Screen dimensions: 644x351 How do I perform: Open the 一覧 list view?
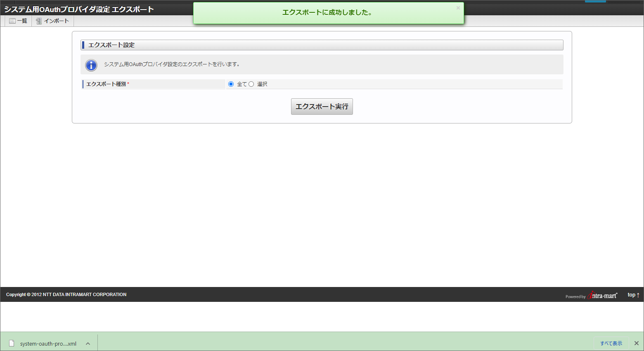click(x=18, y=21)
